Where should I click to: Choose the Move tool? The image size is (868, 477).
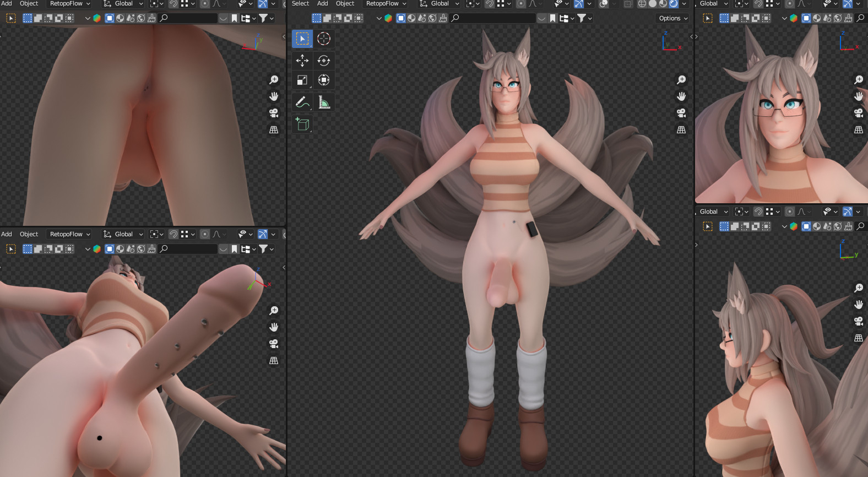pyautogui.click(x=302, y=61)
